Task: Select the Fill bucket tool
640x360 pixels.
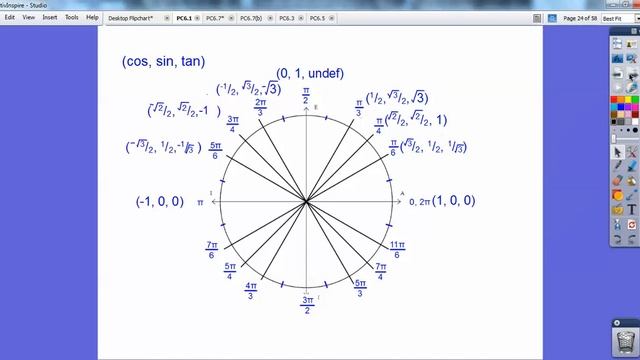Action: coord(632,180)
